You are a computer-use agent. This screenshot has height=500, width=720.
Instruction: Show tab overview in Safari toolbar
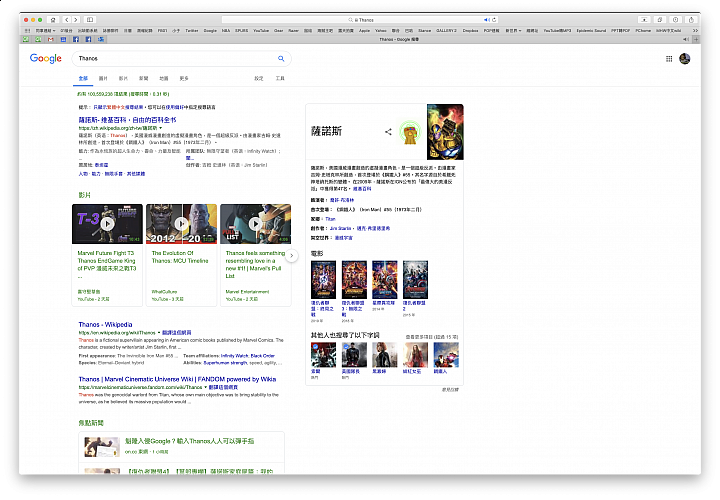click(x=660, y=20)
